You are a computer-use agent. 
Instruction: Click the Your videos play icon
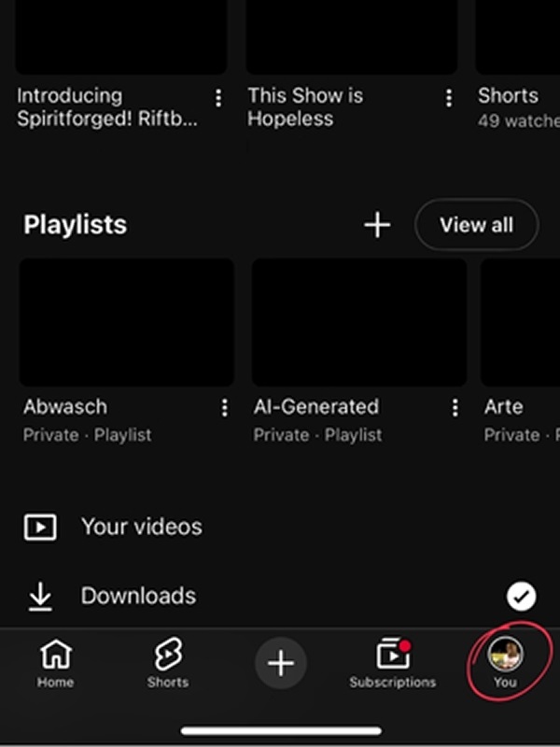(40, 528)
